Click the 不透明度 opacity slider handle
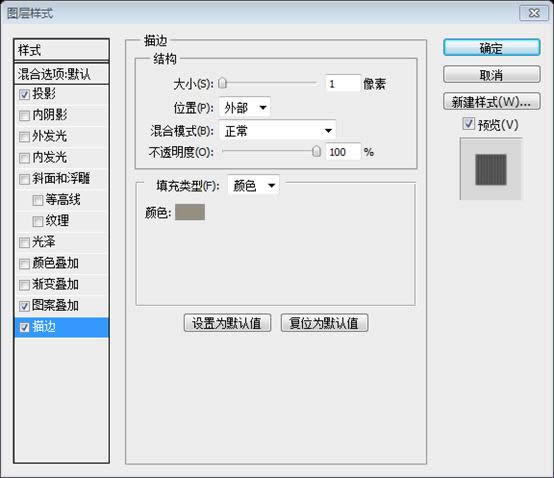 (x=317, y=152)
